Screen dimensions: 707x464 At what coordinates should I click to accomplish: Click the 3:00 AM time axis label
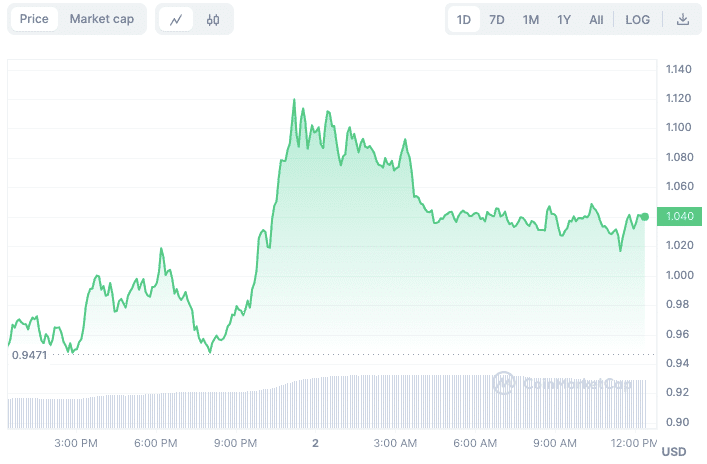point(395,443)
